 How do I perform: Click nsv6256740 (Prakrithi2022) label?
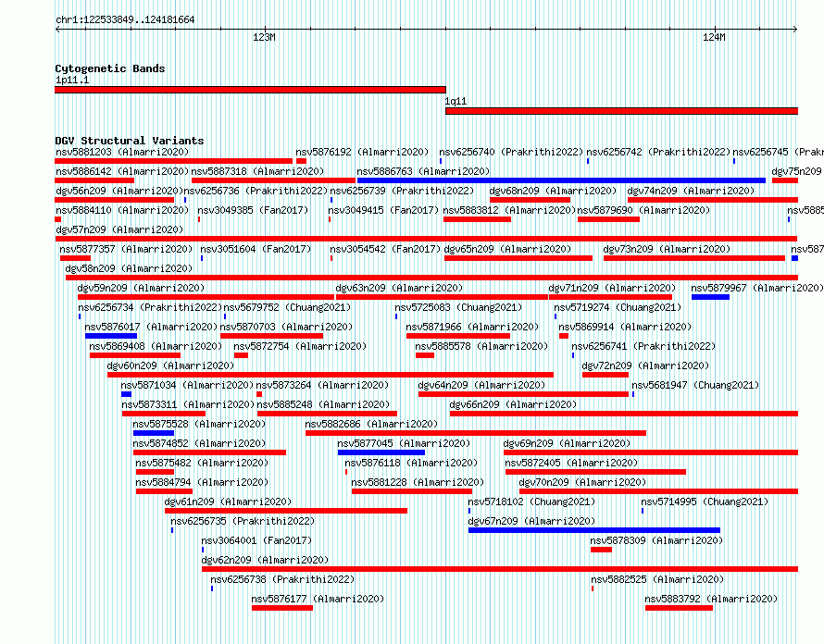click(x=511, y=152)
